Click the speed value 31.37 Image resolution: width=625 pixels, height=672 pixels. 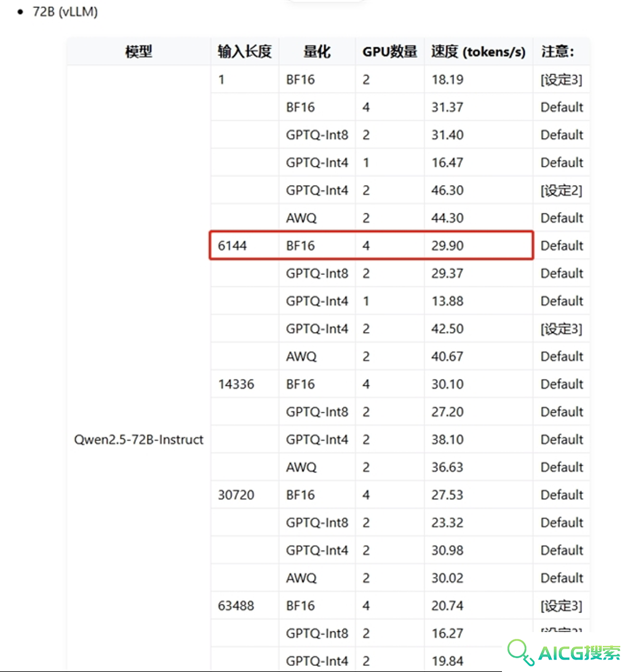coord(447,107)
